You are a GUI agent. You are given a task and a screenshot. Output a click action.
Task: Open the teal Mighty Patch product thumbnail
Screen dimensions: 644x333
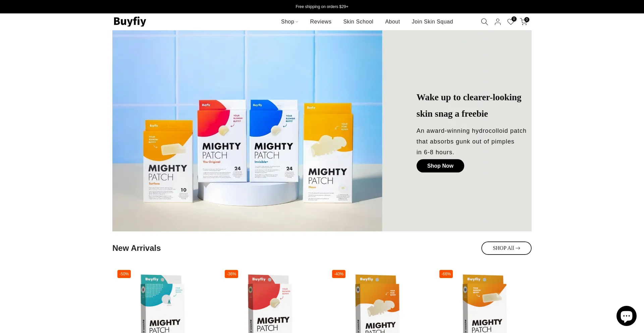coord(163,303)
